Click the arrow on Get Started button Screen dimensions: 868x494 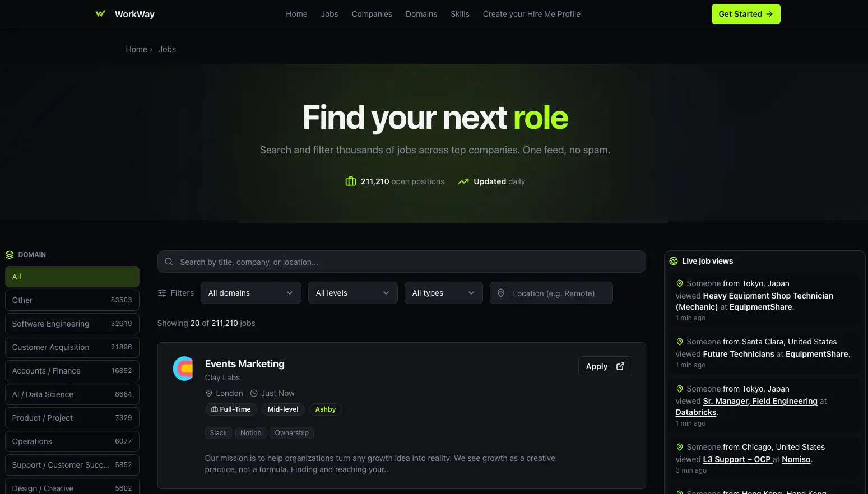click(x=769, y=14)
